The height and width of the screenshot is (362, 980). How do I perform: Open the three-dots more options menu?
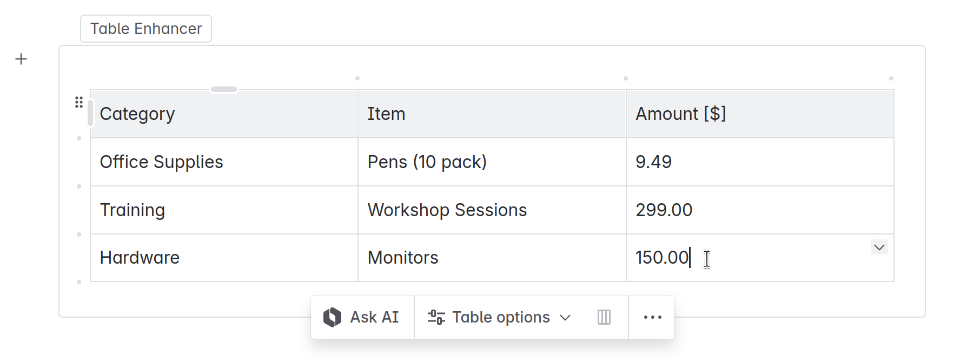652,317
